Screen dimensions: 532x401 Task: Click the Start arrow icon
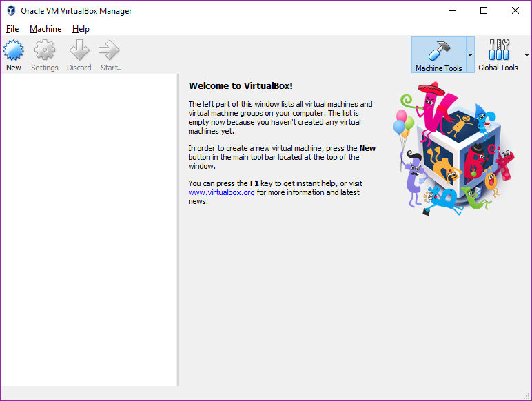[109, 50]
